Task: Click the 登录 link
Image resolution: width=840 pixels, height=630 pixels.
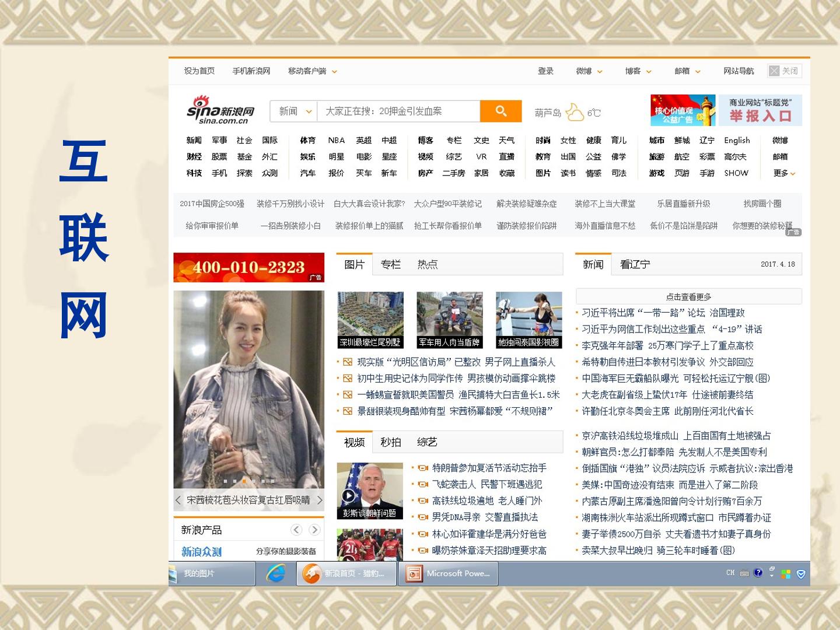Action: (545, 71)
